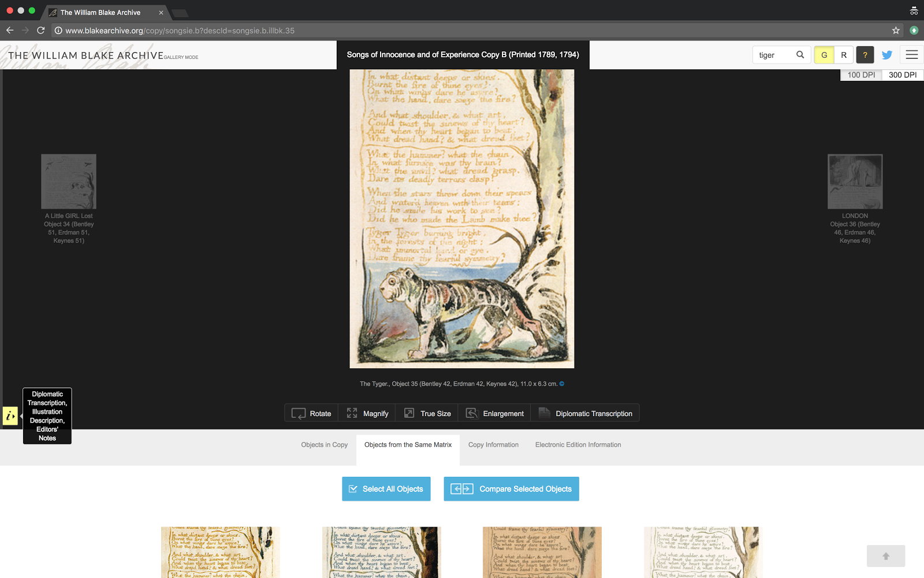924x578 pixels.
Task: Open a new browser tab
Action: (180, 13)
